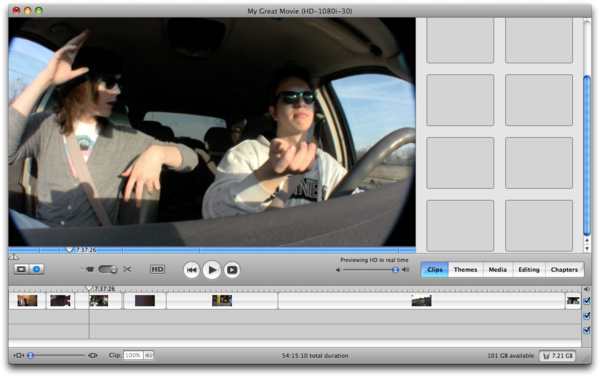
Task: Click the blue scrubber bar under the preview
Action: [x=212, y=250]
